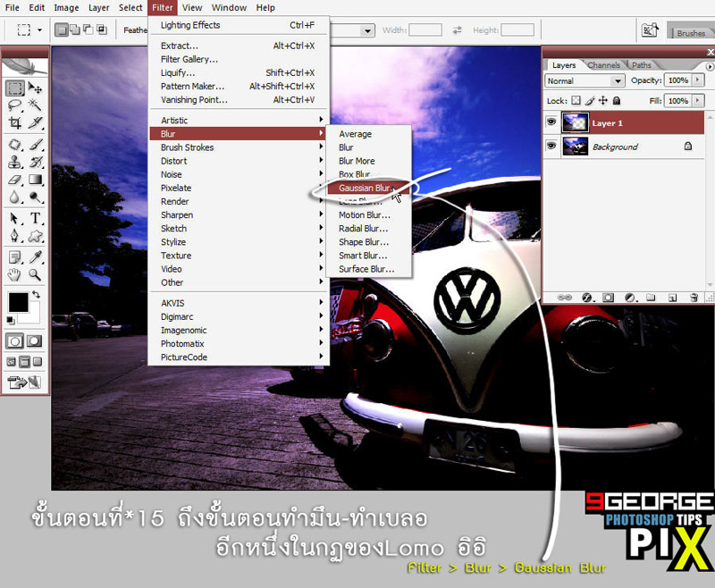Image resolution: width=715 pixels, height=588 pixels.
Task: Open the Layers panel options menu
Action: tap(710, 66)
